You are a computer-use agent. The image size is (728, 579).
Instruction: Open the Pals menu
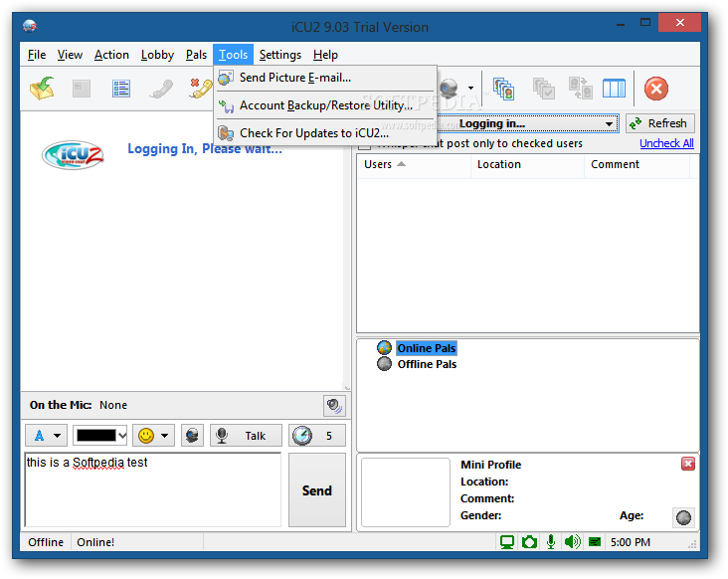pos(196,55)
